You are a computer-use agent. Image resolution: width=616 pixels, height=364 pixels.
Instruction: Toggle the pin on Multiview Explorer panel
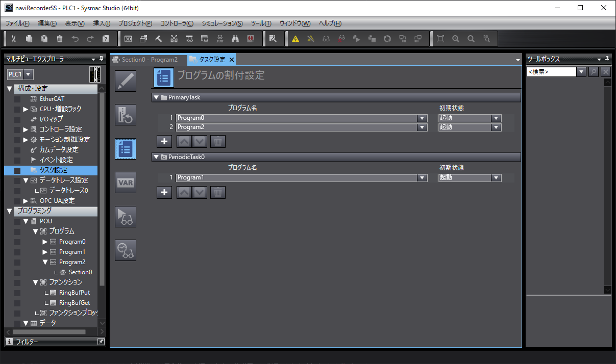point(101,59)
